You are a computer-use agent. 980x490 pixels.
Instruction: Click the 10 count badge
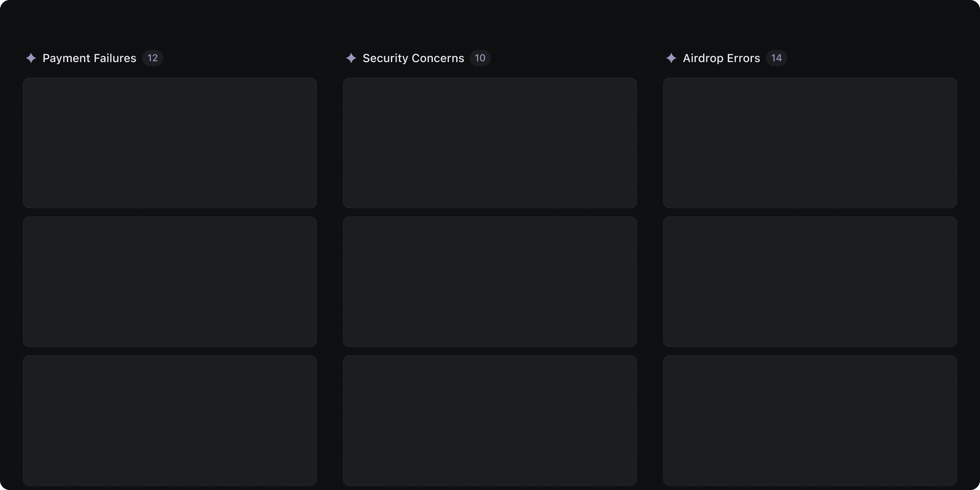pos(480,58)
